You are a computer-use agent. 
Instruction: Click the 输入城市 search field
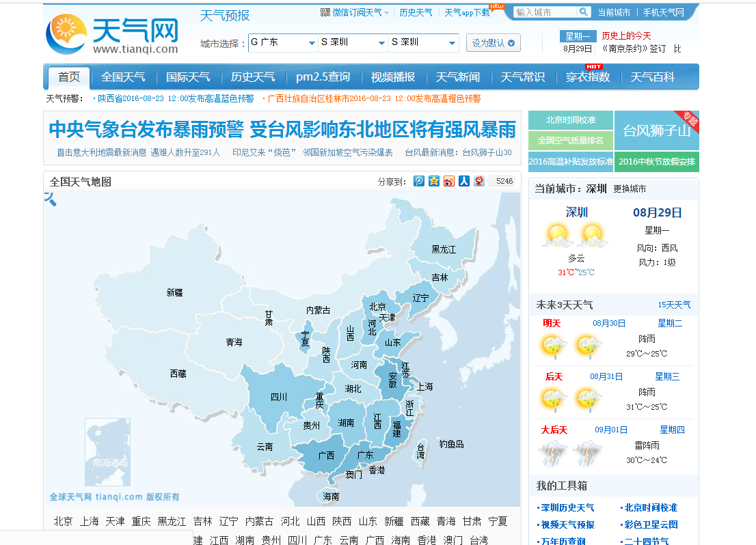tap(545, 12)
